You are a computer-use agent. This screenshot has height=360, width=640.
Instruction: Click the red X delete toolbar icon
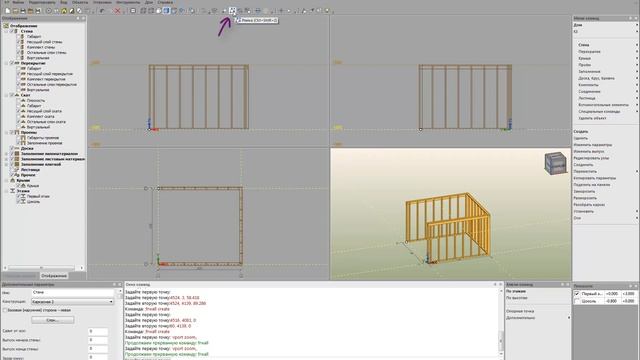tap(118, 11)
